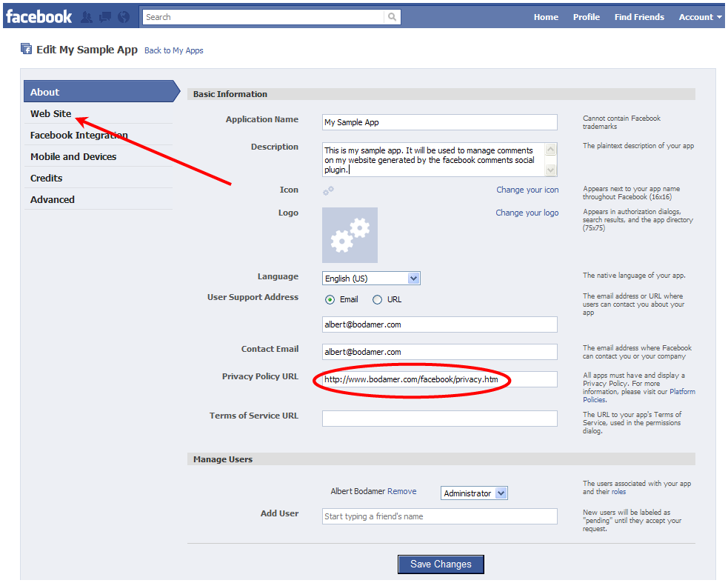Click the Contact Email field

click(x=440, y=352)
